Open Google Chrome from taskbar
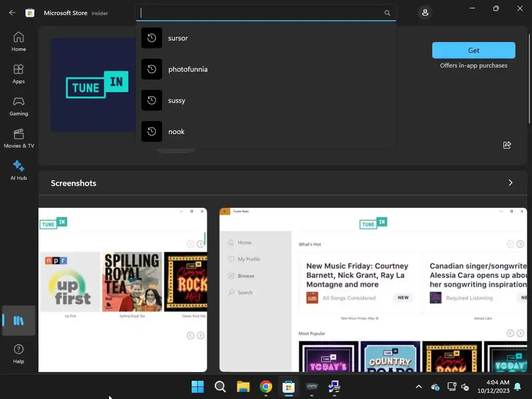This screenshot has width=532, height=399. (x=266, y=387)
